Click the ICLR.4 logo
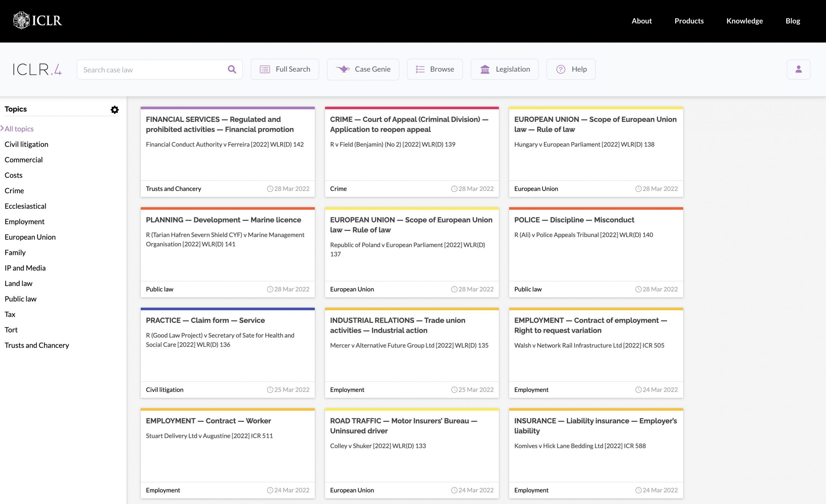Viewport: 826px width, 504px height. click(x=36, y=69)
